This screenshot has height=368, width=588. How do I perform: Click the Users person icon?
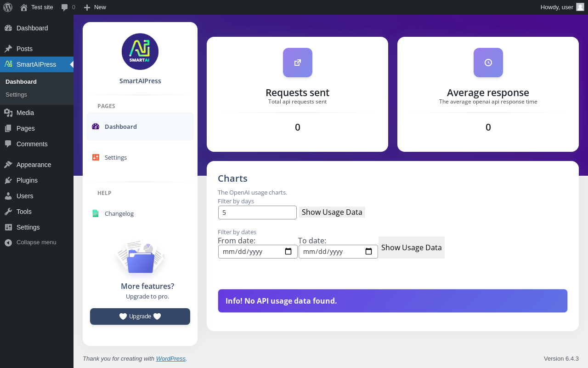(8, 196)
